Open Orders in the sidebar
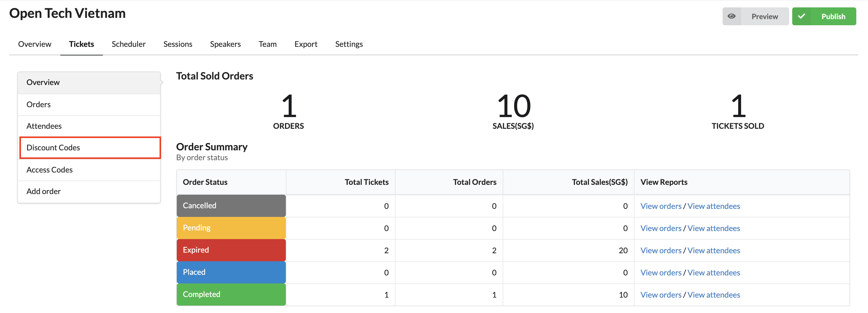This screenshot has width=868, height=313. pyautogui.click(x=89, y=105)
